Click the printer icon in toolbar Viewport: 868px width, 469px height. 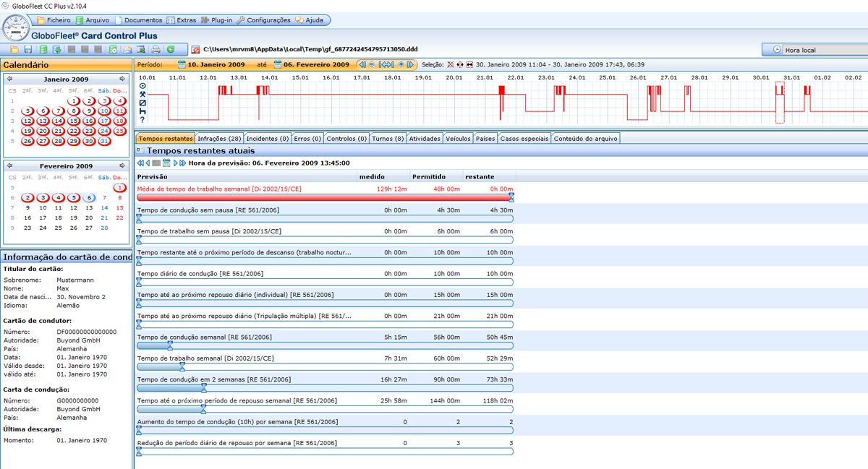coord(156,49)
